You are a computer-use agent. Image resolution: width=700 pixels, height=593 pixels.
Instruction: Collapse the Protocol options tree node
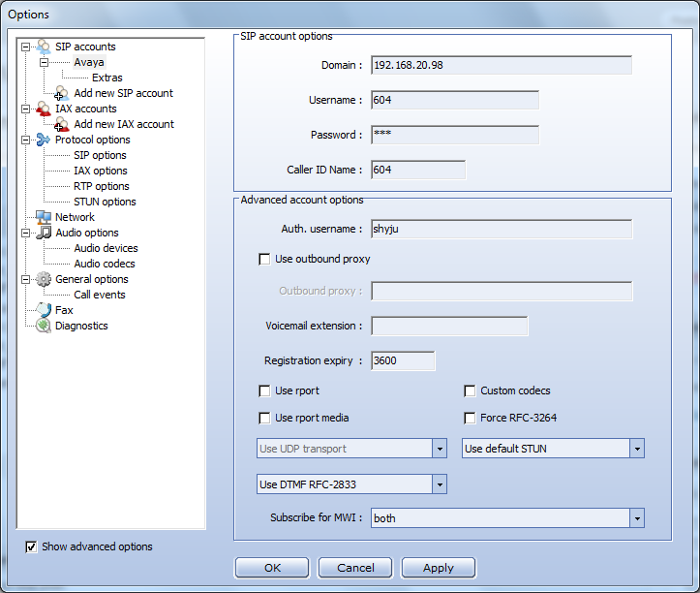26,140
